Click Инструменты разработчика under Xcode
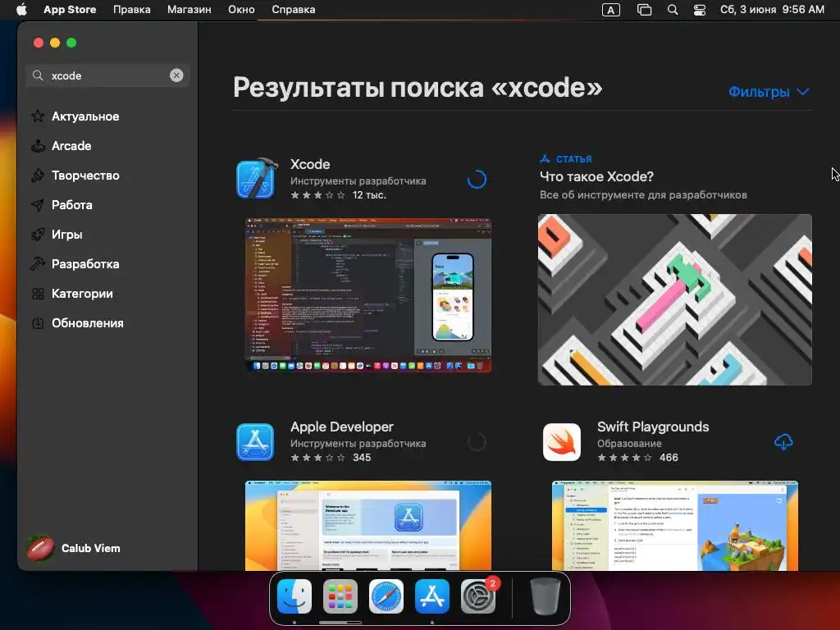840x630 pixels. 358,181
